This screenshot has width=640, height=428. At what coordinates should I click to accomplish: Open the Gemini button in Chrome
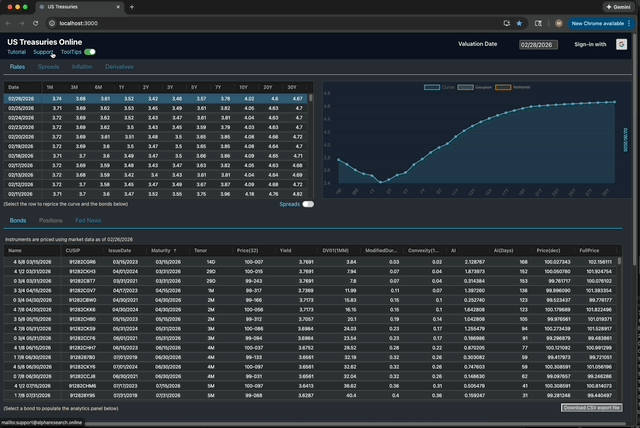616,6
